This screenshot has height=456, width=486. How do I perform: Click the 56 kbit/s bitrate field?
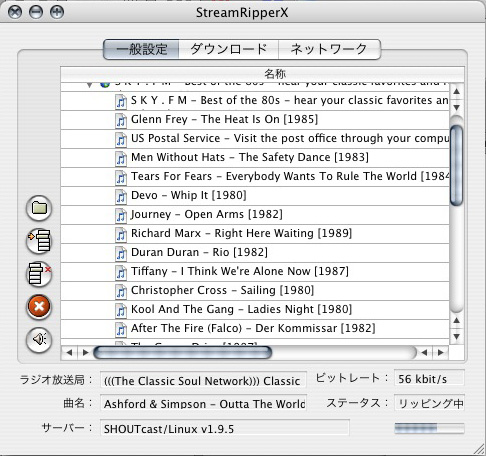pos(429,378)
